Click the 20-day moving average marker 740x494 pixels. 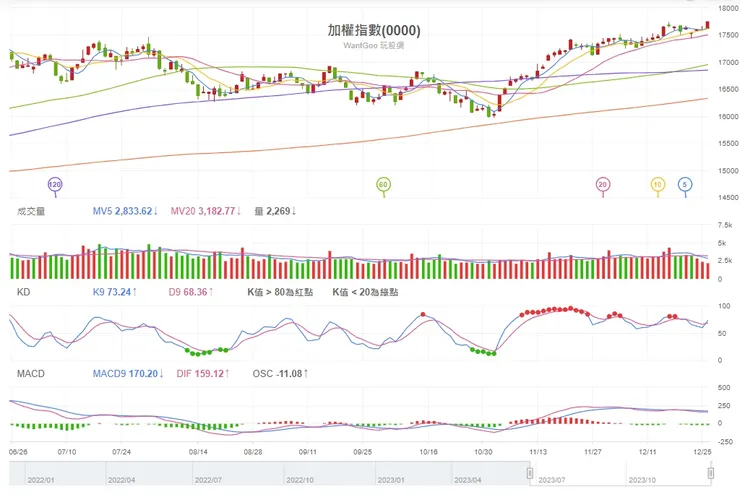coord(602,185)
